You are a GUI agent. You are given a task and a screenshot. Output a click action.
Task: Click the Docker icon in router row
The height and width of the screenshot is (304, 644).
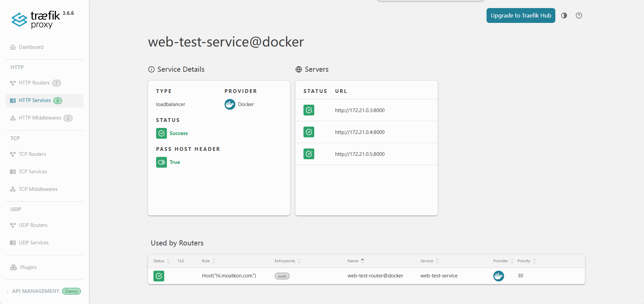pyautogui.click(x=498, y=276)
